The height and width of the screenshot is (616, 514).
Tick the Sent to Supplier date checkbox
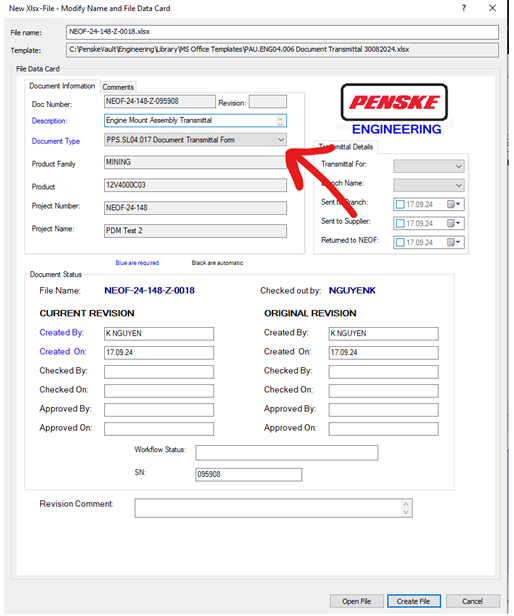[x=400, y=223]
